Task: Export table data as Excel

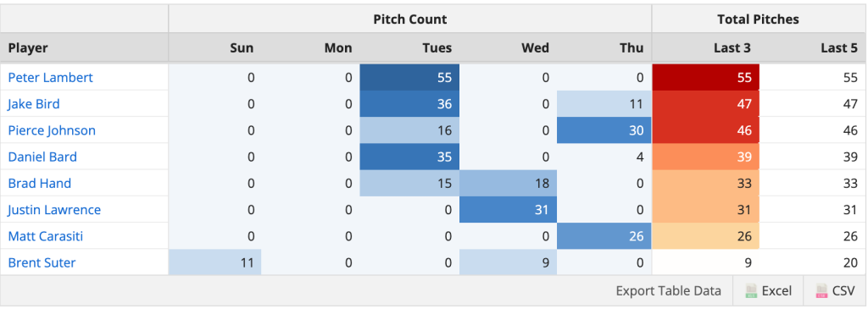Action: click(768, 290)
